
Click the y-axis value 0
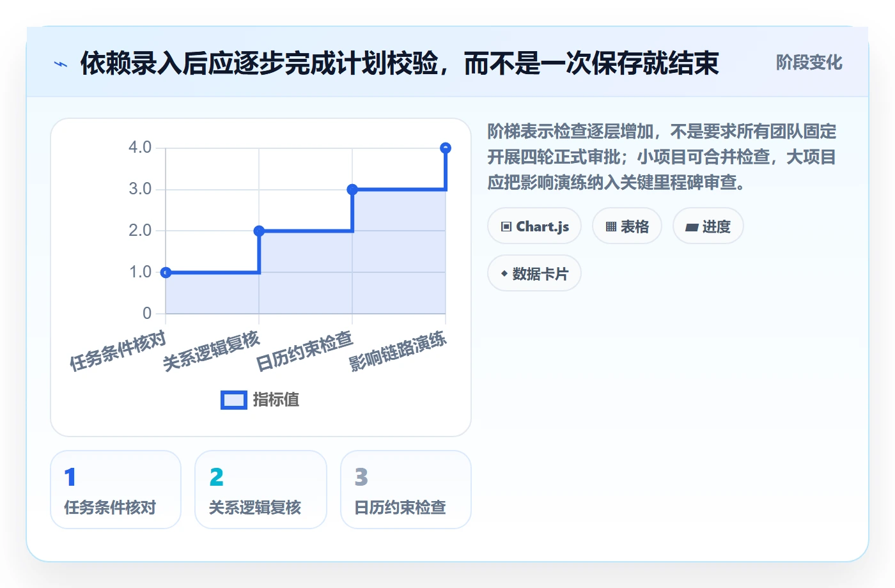pyautogui.click(x=147, y=313)
